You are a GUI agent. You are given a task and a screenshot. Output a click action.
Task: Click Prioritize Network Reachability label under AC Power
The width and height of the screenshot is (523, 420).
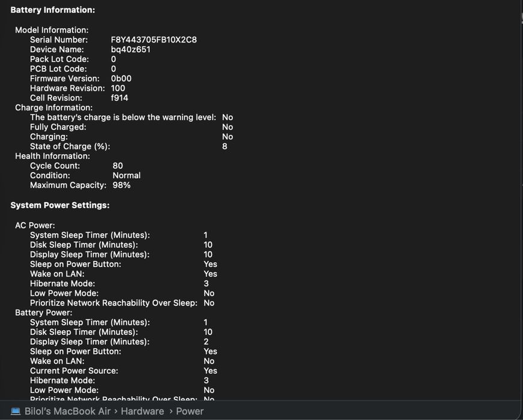click(x=113, y=302)
